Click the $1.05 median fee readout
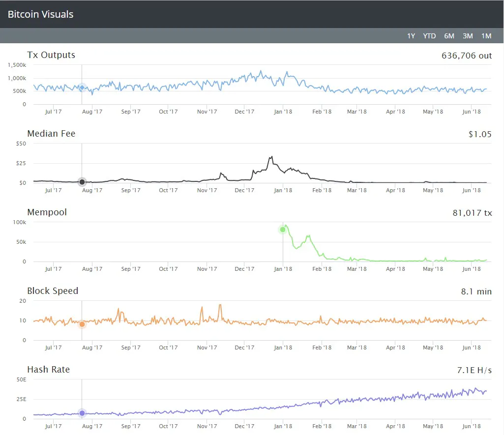This screenshot has height=435, width=504. pos(479,134)
